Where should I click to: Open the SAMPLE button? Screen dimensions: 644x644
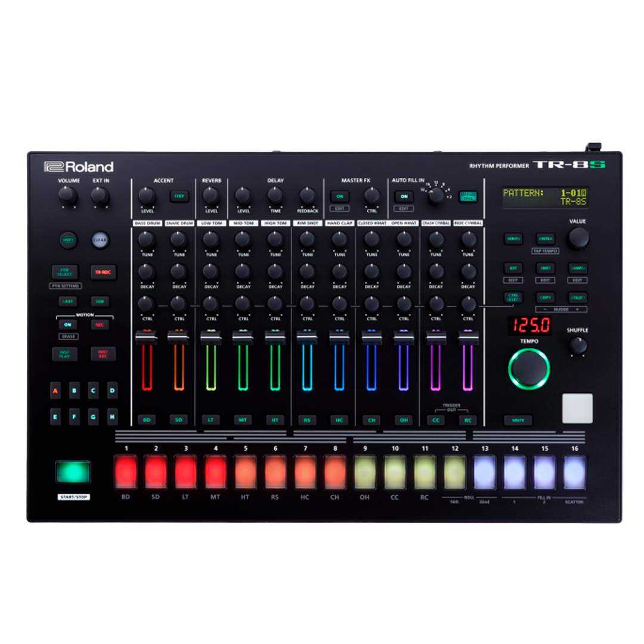click(x=577, y=268)
